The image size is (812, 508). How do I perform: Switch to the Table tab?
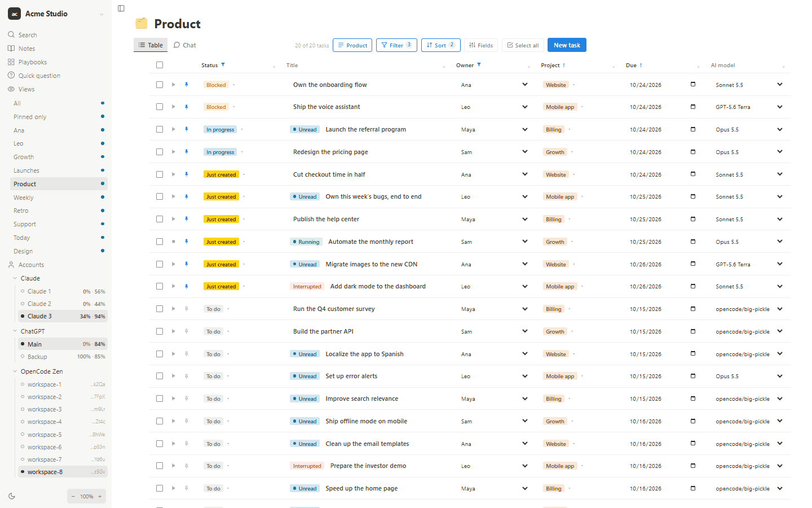[151, 45]
